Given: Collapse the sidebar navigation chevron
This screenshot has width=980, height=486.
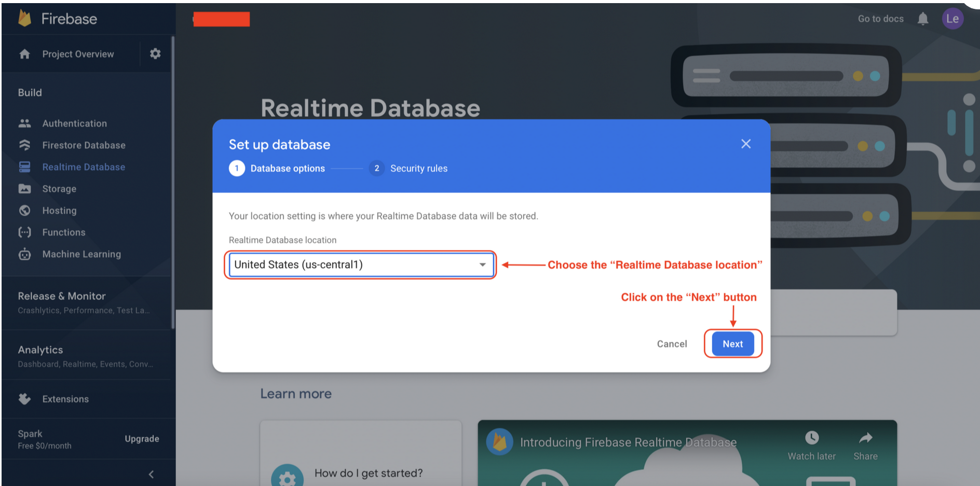Looking at the screenshot, I should click(151, 474).
